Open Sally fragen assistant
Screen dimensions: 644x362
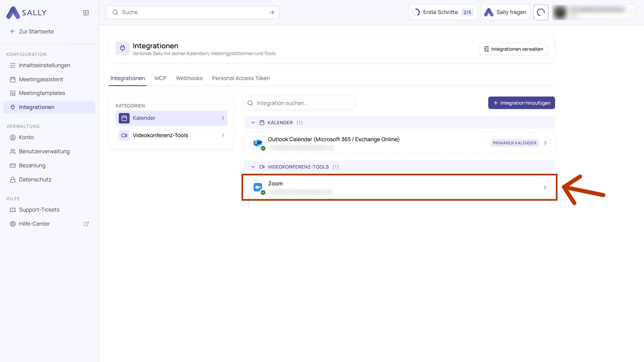click(505, 12)
